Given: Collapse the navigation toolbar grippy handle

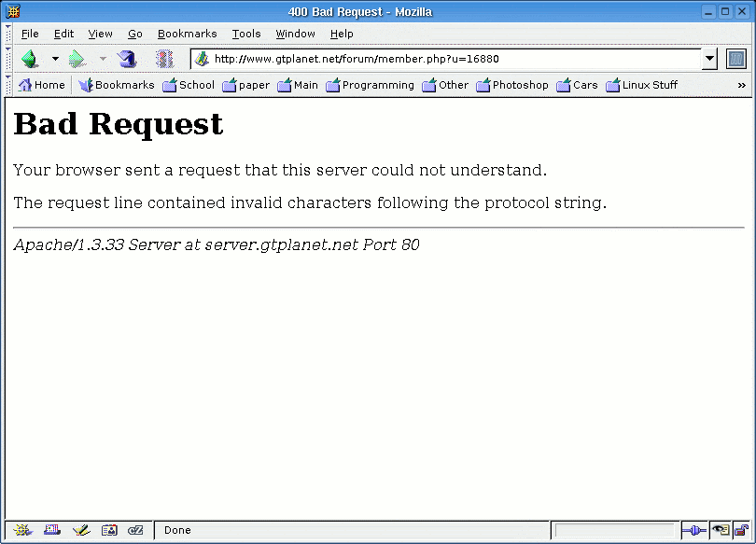Looking at the screenshot, I should pos(8,58).
